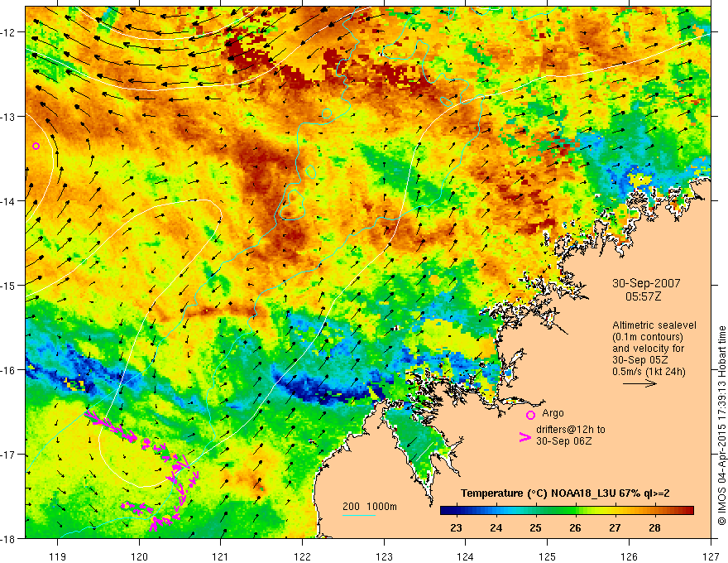
Task: Click the latitude label -17
Action: (x=8, y=455)
